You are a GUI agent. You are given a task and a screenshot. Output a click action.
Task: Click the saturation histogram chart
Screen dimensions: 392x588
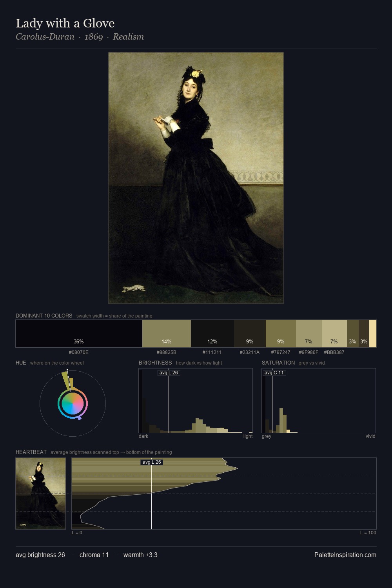pos(319,401)
